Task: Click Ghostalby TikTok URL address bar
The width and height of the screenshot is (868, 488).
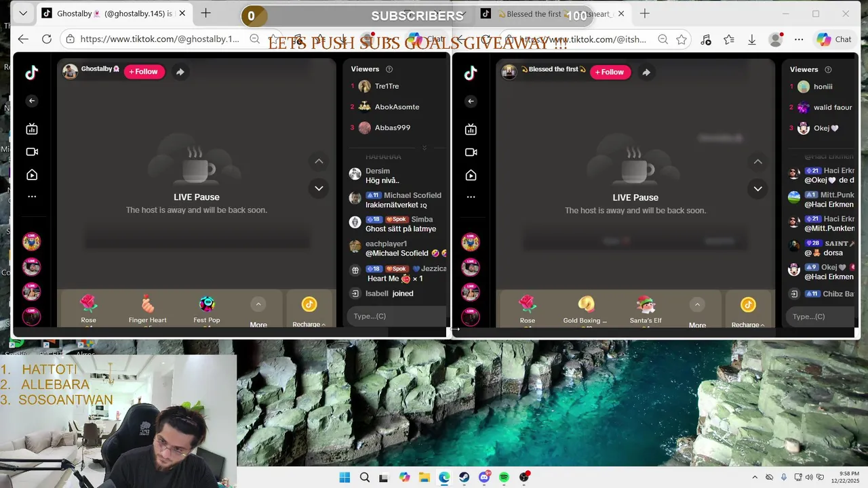Action: click(159, 39)
